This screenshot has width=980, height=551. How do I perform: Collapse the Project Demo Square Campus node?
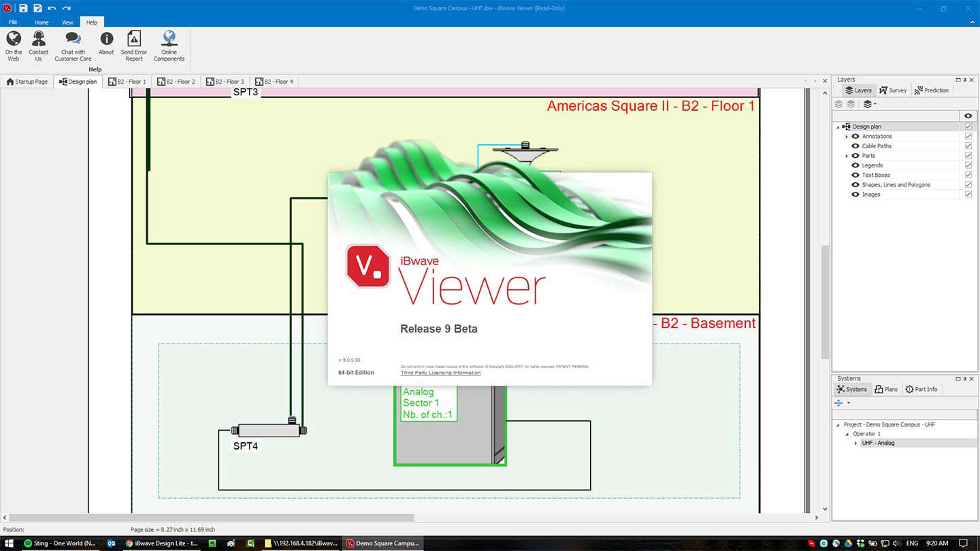click(838, 424)
